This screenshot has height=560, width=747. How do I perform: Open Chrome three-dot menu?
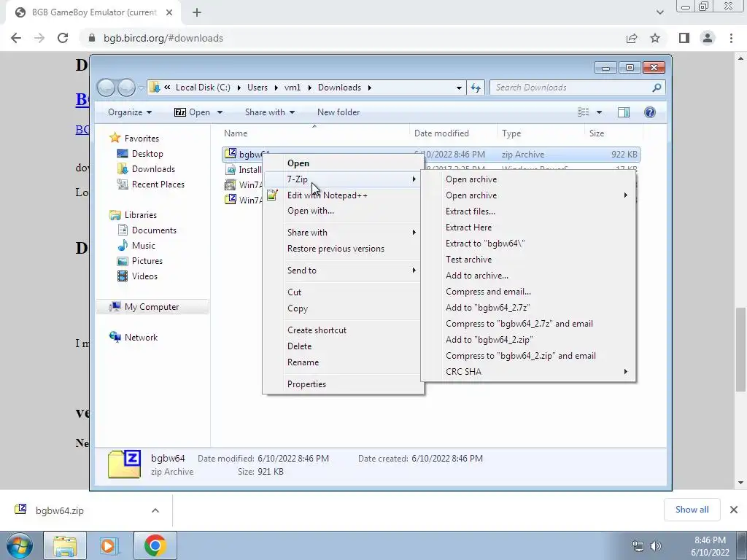[x=731, y=38]
